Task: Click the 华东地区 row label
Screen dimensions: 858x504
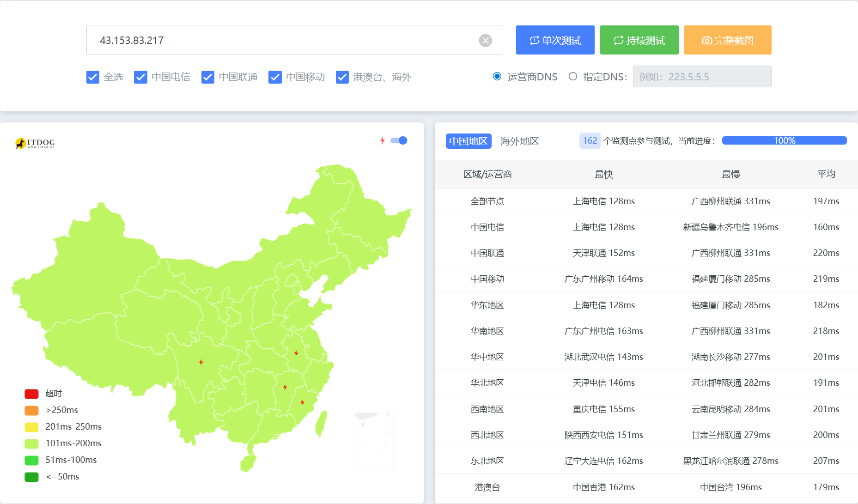Action: 487,305
